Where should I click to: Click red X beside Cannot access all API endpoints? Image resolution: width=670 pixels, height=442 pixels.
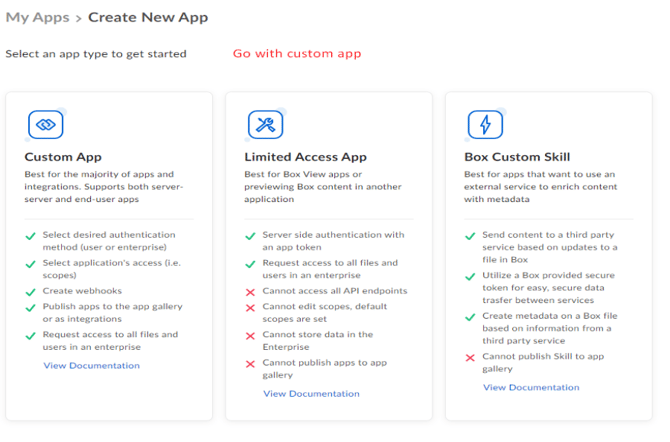point(250,291)
